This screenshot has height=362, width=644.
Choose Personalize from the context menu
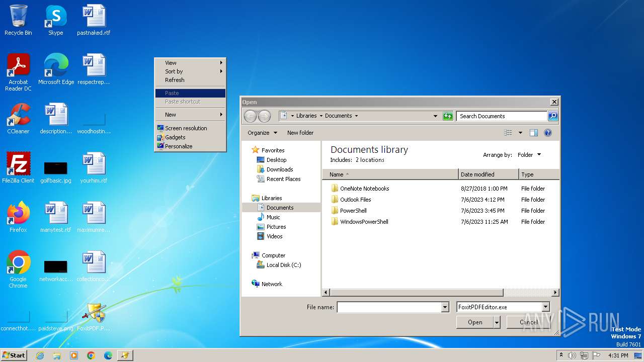190,146
